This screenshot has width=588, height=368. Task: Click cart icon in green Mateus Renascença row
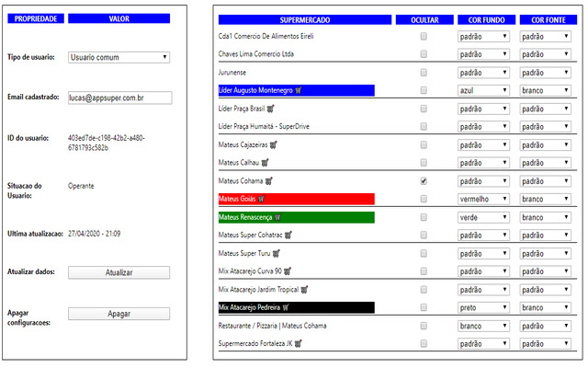tap(277, 217)
